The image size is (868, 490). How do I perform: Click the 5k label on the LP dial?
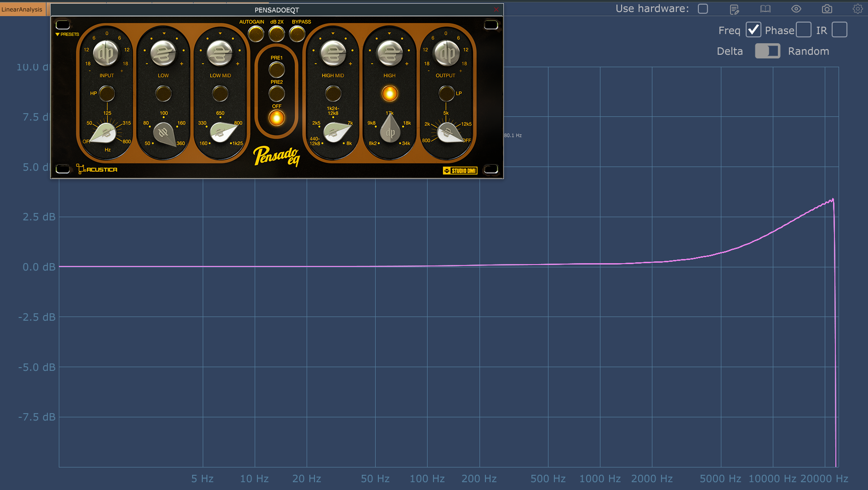[446, 113]
